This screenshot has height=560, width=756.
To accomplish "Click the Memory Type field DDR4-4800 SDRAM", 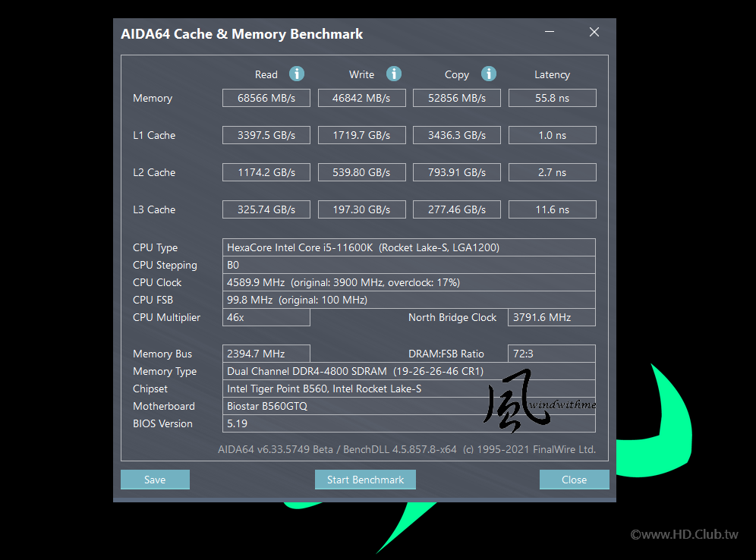I will click(x=409, y=371).
